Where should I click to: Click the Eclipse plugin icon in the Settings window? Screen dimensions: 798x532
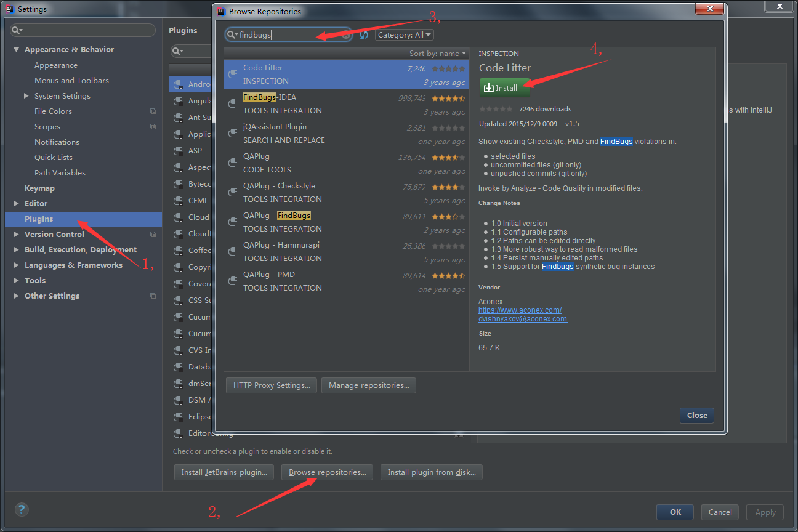pos(179,417)
